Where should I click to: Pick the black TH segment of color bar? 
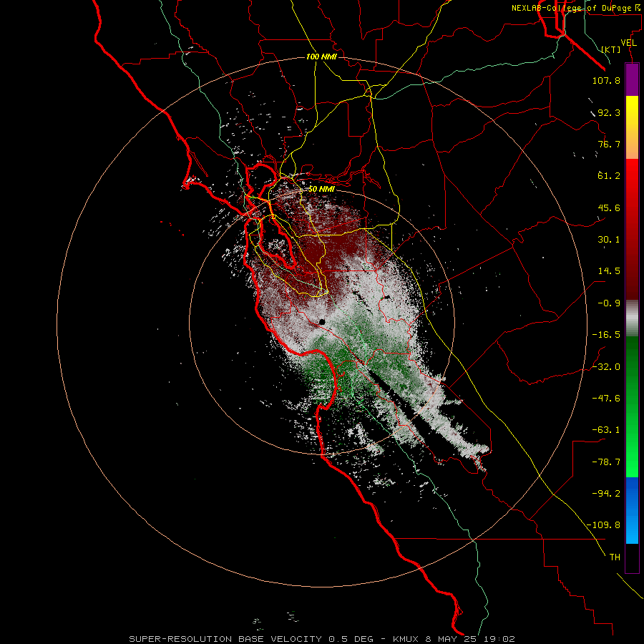pyautogui.click(x=632, y=557)
